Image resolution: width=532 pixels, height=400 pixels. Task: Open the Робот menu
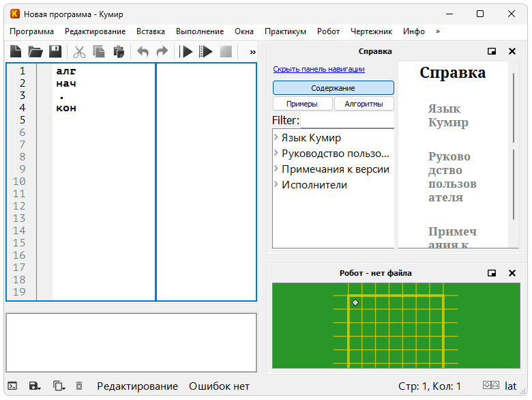329,31
